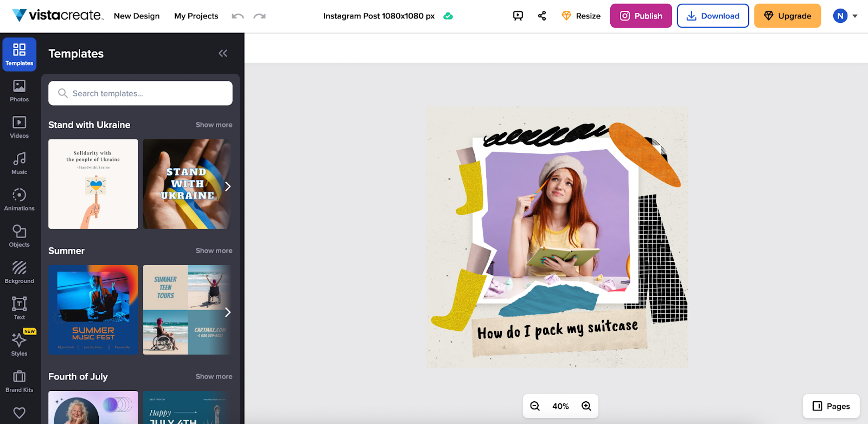Select the orange oval shape on canvas
Viewport: 868px width, 424px height.
tap(644, 154)
